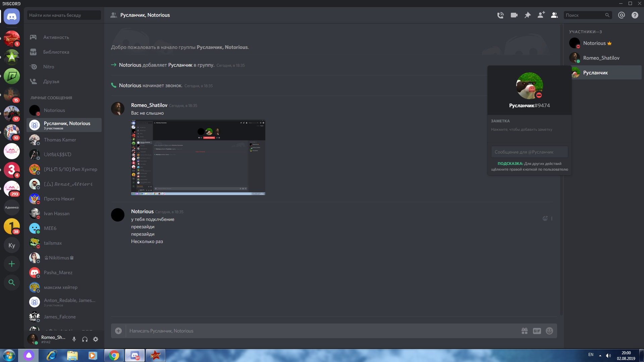The height and width of the screenshot is (362, 644).
Task: Open the mentions inbox
Action: (622, 15)
